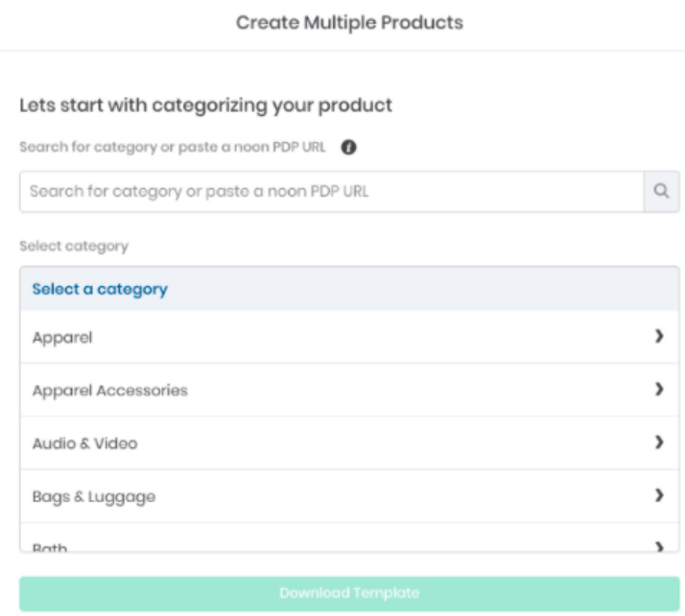Select the Apparel category

click(58, 337)
